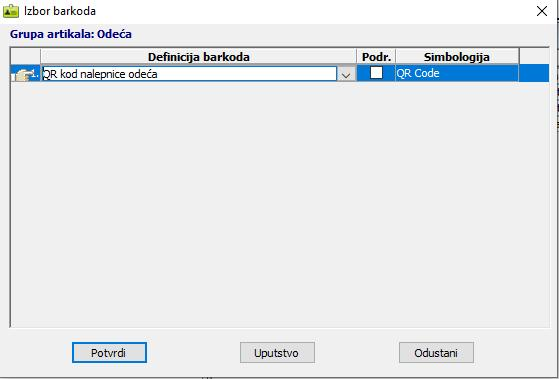Click the 'Grupa artikala: Odeća' label
Image resolution: width=559 pixels, height=379 pixels.
(x=71, y=34)
